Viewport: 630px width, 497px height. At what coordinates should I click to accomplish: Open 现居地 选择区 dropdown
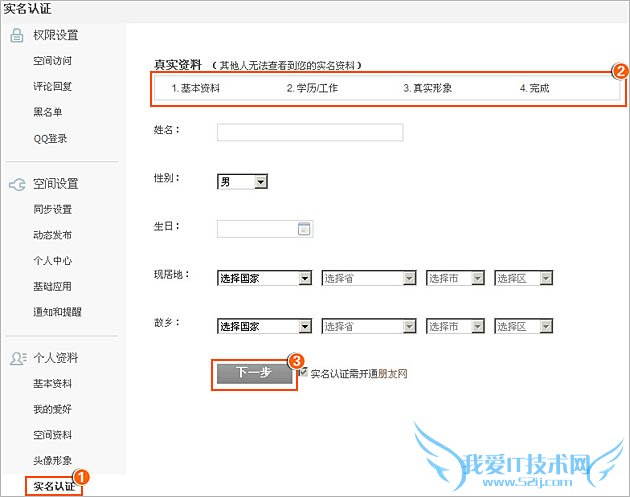tap(524, 278)
